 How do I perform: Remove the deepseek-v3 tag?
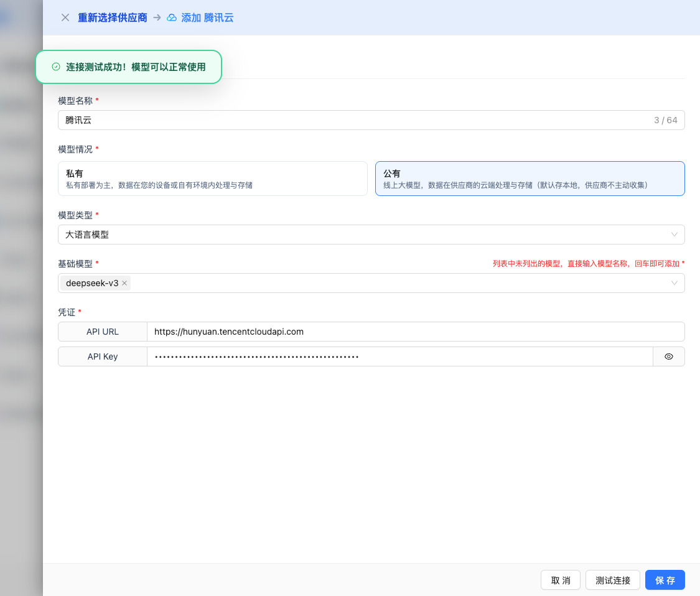[124, 283]
